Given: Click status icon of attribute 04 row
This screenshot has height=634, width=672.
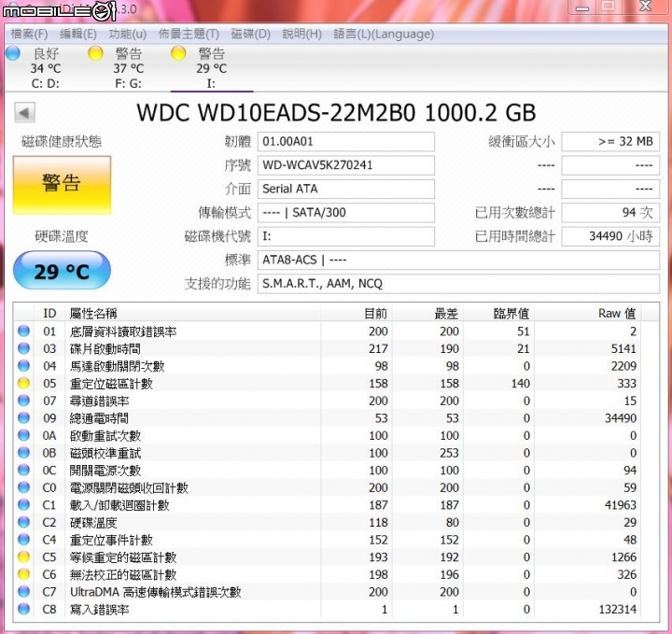Looking at the screenshot, I should (x=24, y=366).
